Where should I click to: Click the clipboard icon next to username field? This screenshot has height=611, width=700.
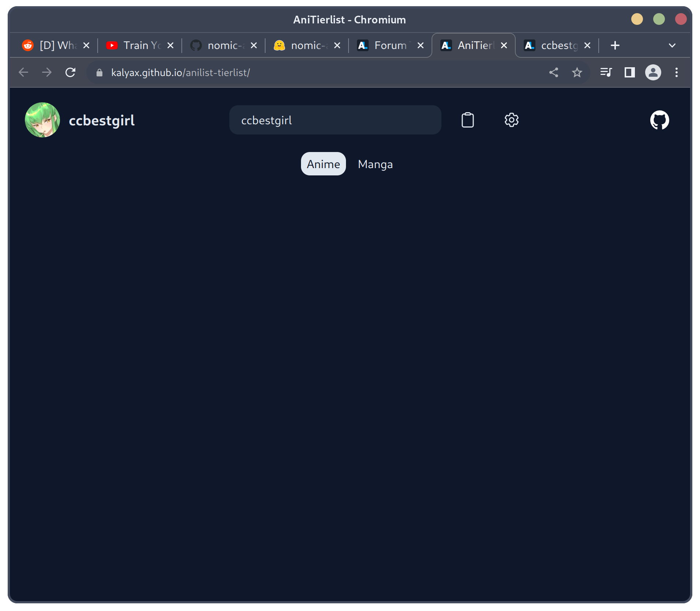[467, 120]
